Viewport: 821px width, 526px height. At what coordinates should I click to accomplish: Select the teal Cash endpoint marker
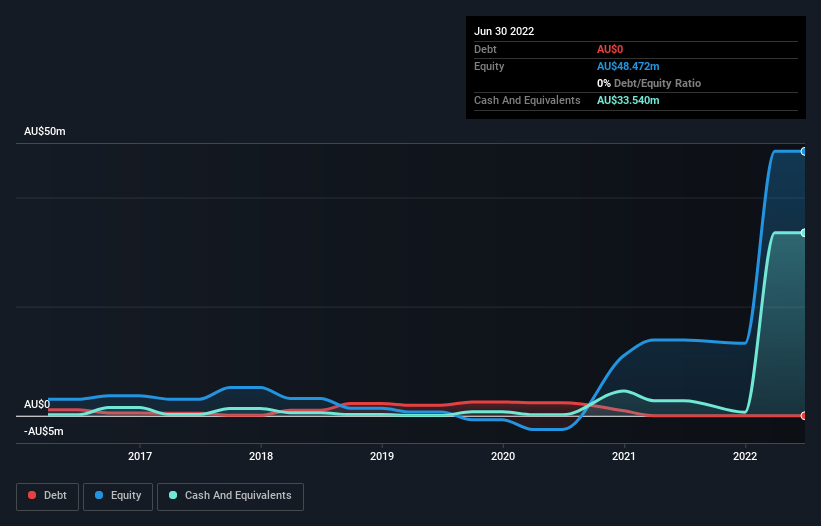pos(804,233)
